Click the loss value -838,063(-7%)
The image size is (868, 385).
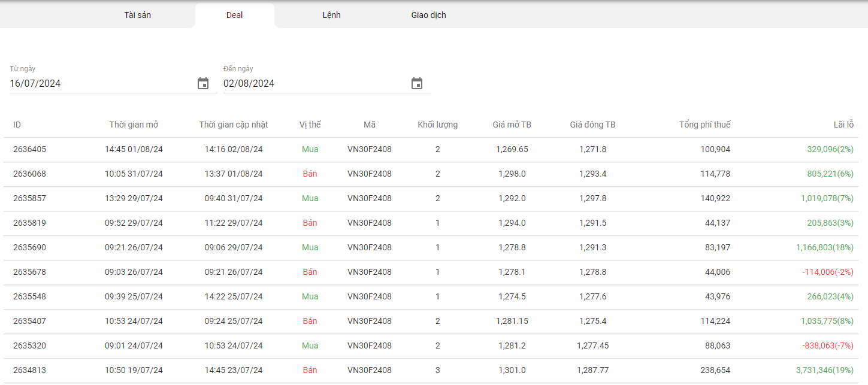point(827,345)
